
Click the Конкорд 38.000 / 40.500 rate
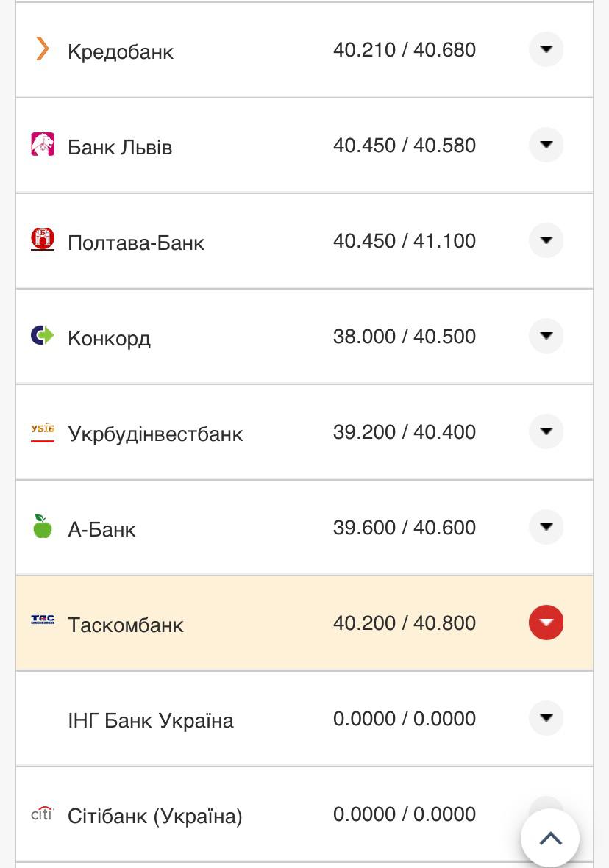tap(404, 337)
